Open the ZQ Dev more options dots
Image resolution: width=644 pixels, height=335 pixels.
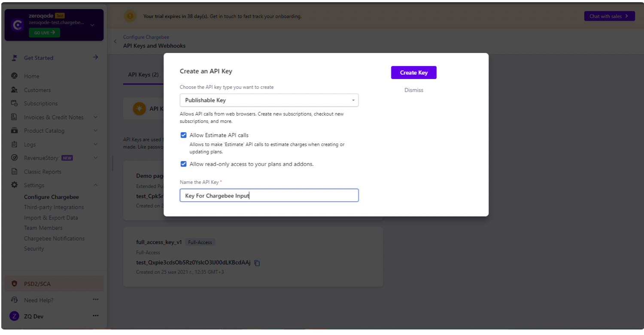click(x=96, y=316)
